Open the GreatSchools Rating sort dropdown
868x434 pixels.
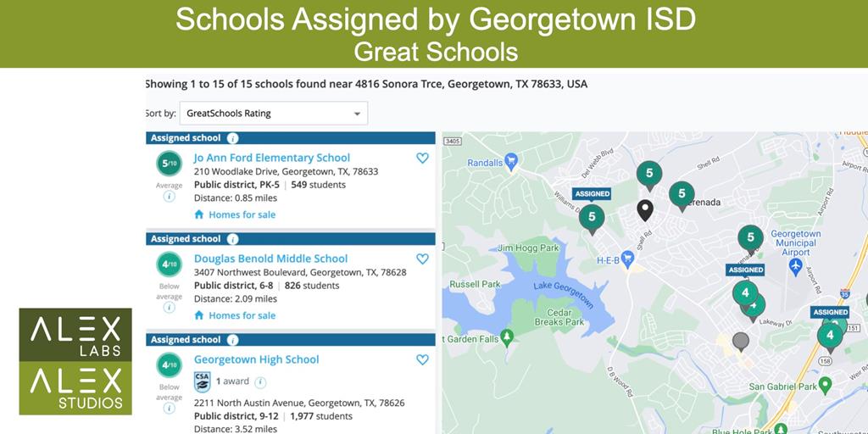(274, 114)
